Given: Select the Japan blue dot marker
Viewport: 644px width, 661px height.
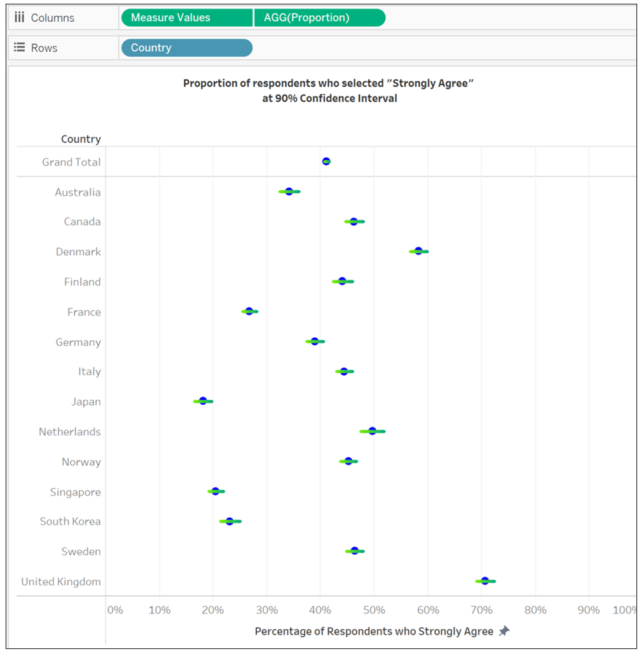Looking at the screenshot, I should [x=203, y=401].
